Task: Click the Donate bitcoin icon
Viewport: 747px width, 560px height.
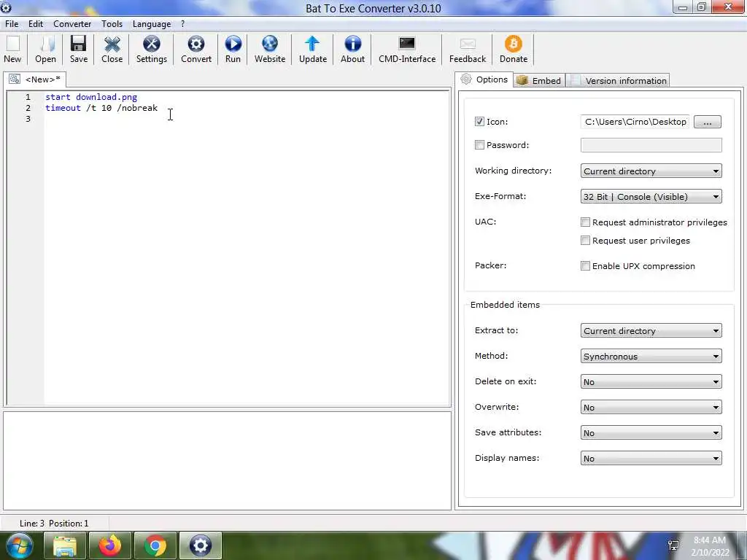Action: 513,44
